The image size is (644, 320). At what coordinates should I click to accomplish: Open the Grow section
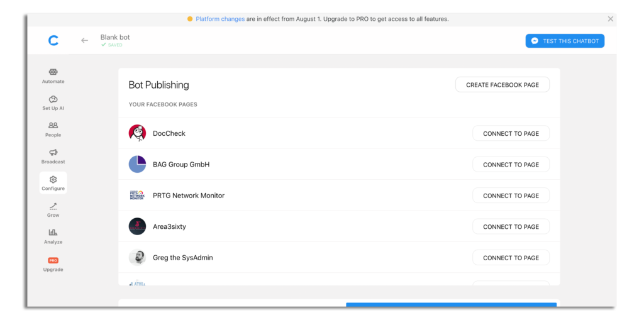[x=53, y=210]
